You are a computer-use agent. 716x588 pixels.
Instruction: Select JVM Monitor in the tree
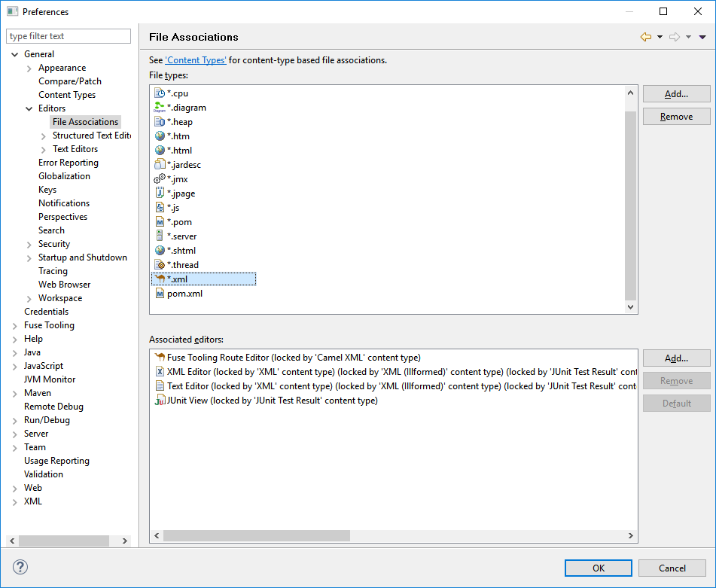(x=50, y=379)
